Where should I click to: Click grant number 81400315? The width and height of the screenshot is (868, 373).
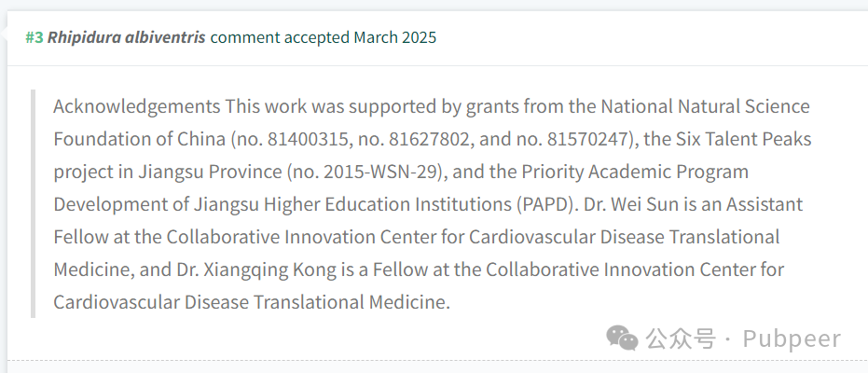click(308, 139)
